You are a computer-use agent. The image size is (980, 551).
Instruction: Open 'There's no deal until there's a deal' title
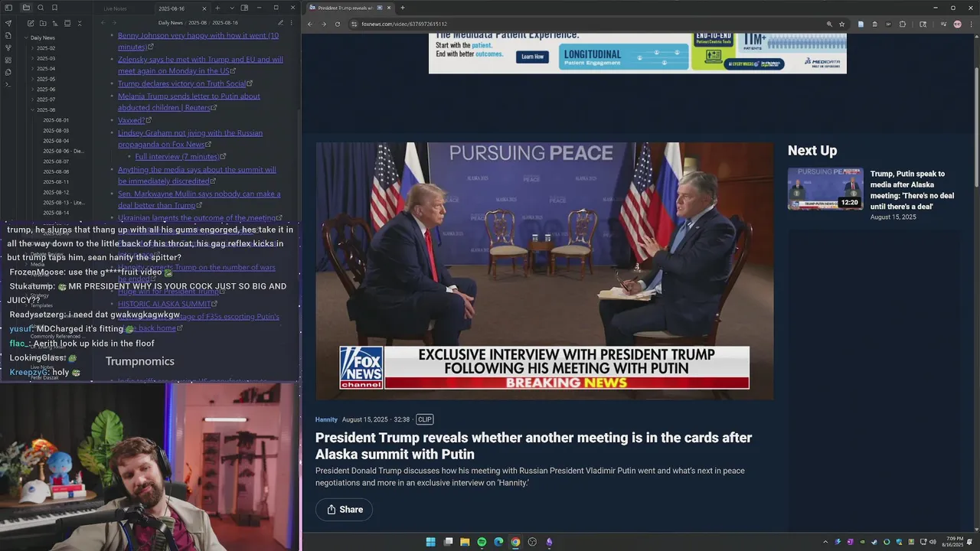pos(913,191)
